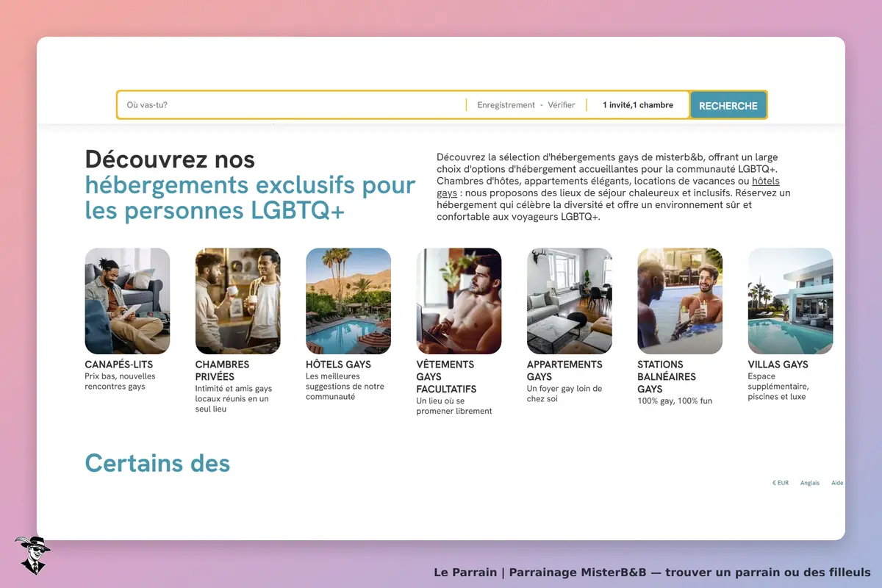Open the '1 invité, 1 chambre' selector
Viewport: 882px width, 588px height.
[638, 105]
